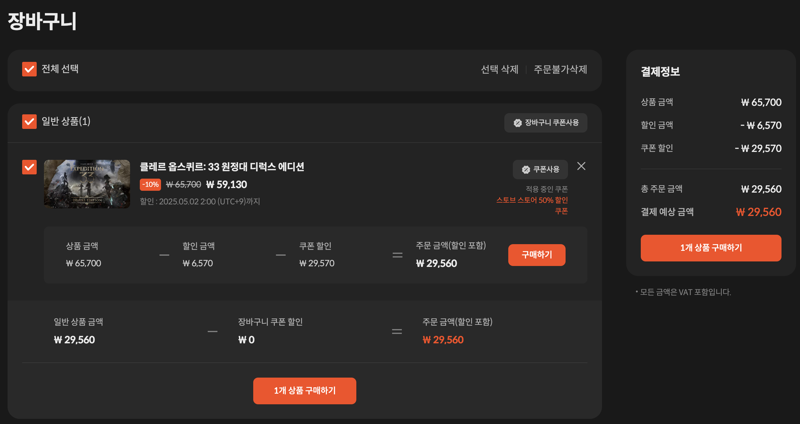The width and height of the screenshot is (800, 424).
Task: Click the orange 결제 예상 금액 ₩29,560 amount
Action: pos(758,212)
